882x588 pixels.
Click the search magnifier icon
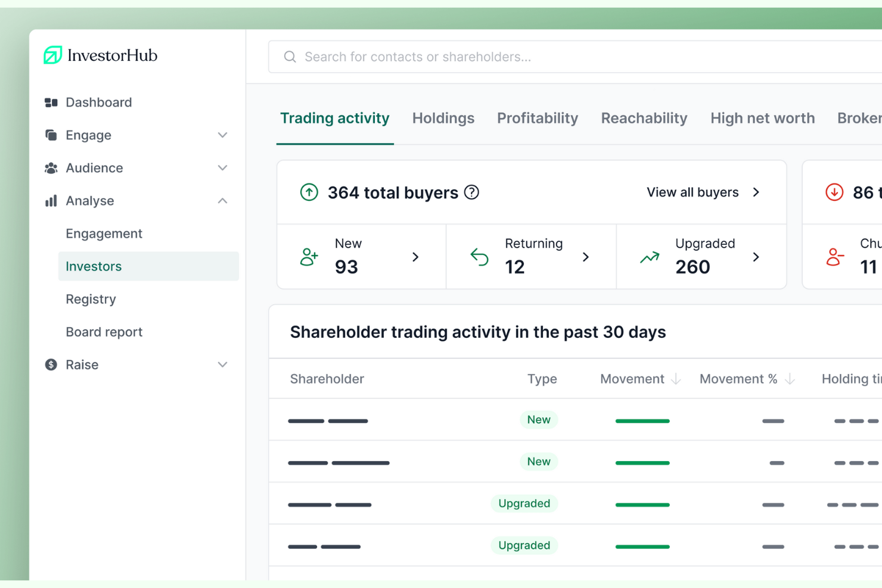(290, 57)
